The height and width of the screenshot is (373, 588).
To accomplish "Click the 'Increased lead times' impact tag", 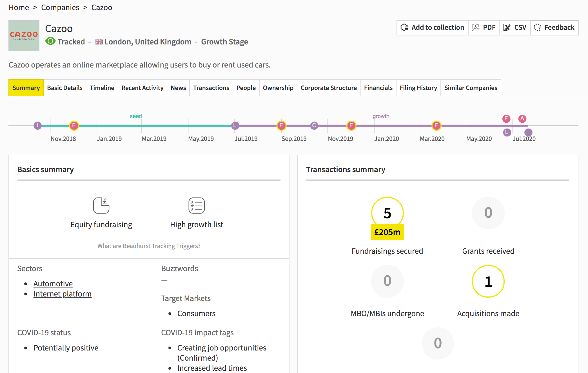I will click(x=212, y=368).
